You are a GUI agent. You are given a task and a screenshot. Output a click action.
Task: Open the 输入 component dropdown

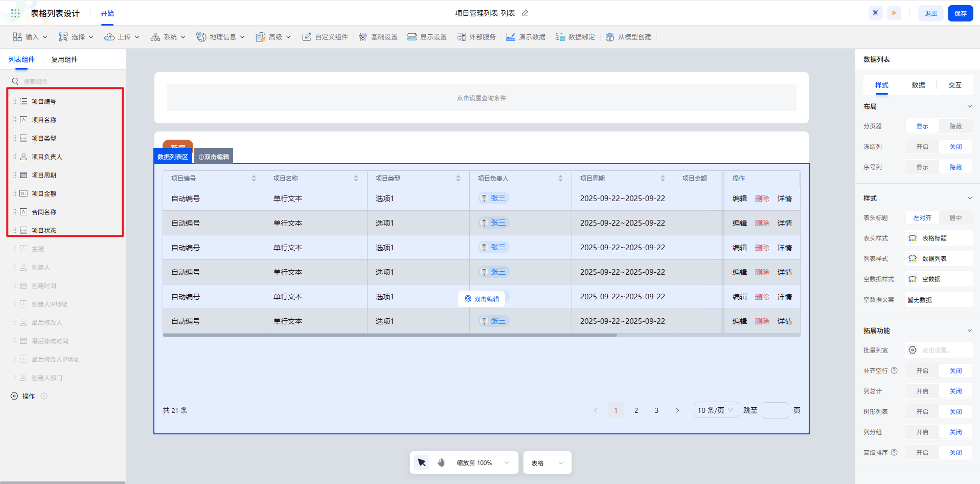tap(31, 37)
